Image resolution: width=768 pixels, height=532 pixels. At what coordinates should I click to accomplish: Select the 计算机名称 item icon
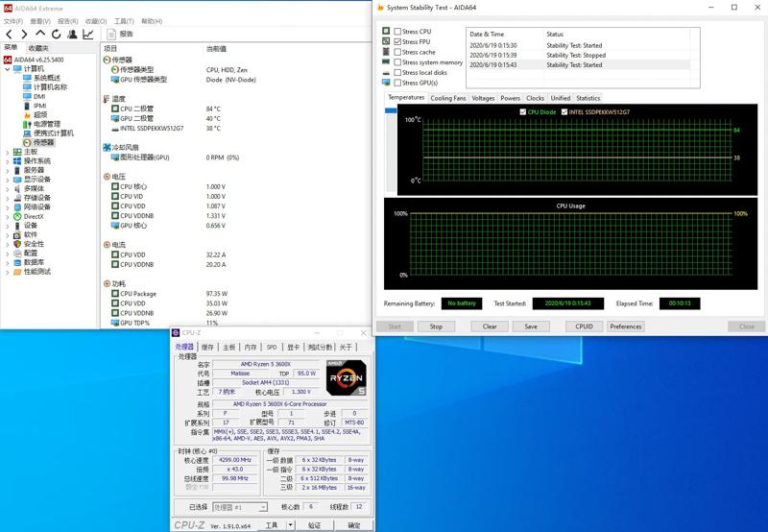tap(28, 87)
